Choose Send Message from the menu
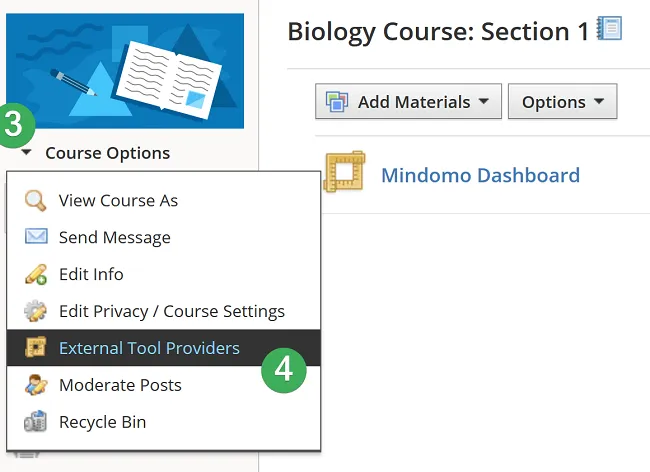This screenshot has height=472, width=650. [x=114, y=237]
